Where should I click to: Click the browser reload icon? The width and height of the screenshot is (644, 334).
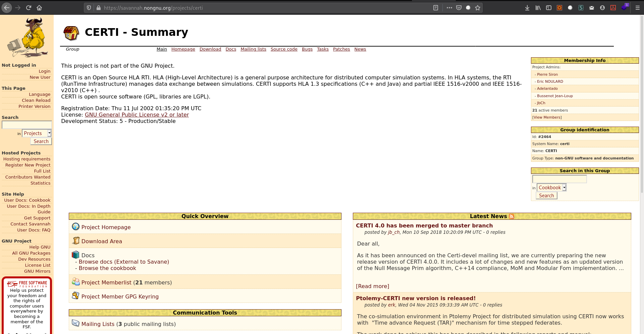tap(29, 8)
